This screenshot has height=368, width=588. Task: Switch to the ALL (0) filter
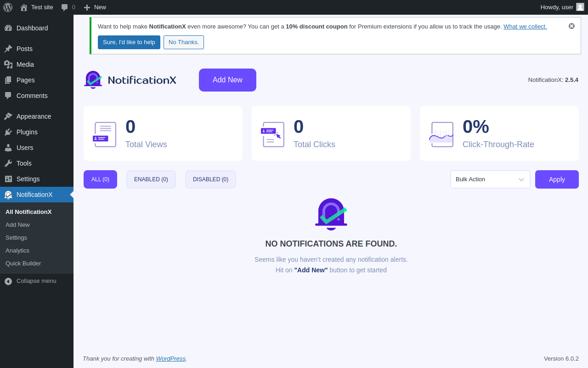pos(100,179)
